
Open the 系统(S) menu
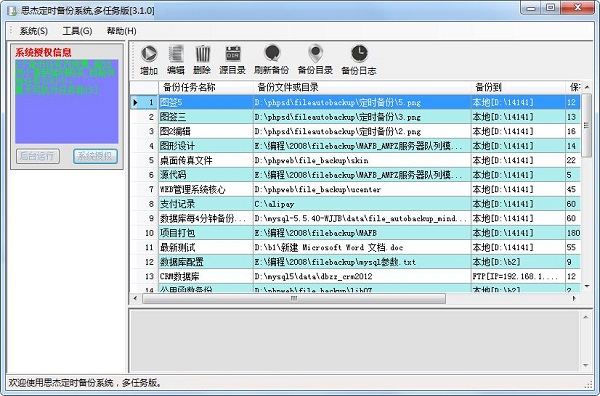tap(34, 31)
